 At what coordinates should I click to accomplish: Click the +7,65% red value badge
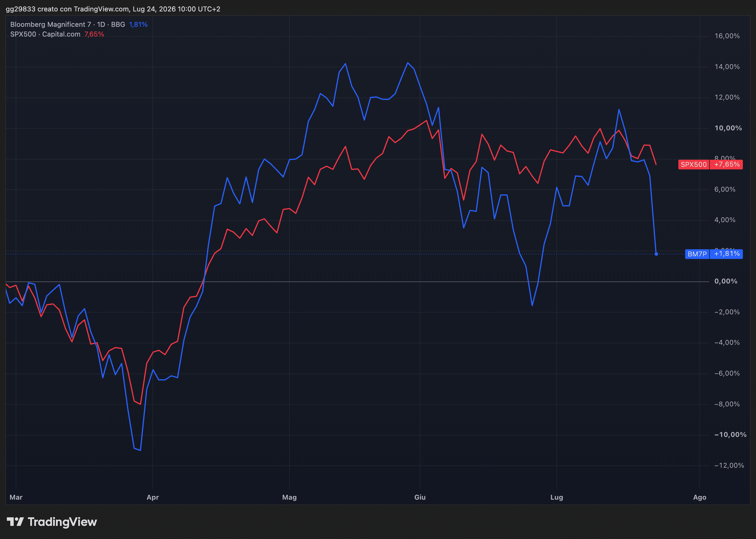[x=726, y=165]
